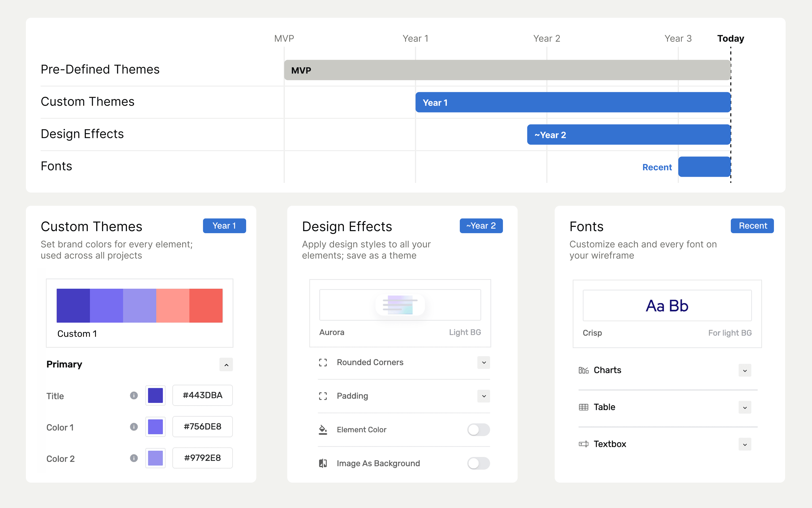Click the Today marker label

pos(731,39)
